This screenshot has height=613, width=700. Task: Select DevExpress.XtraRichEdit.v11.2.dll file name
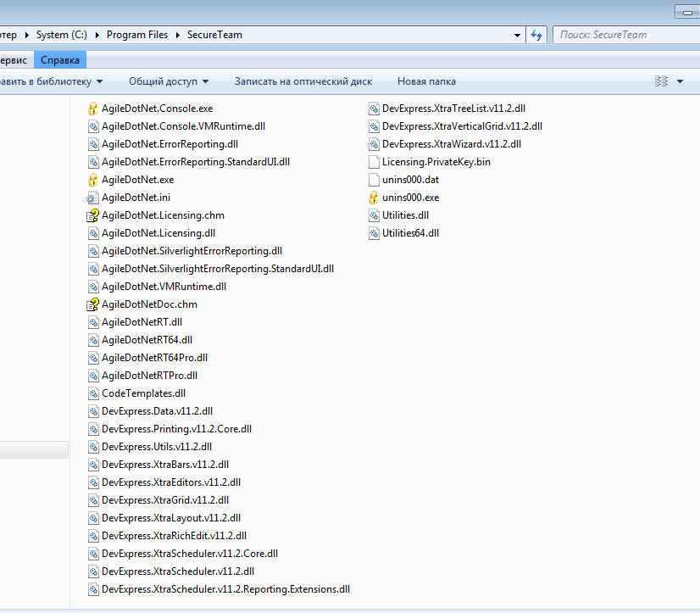tap(174, 536)
